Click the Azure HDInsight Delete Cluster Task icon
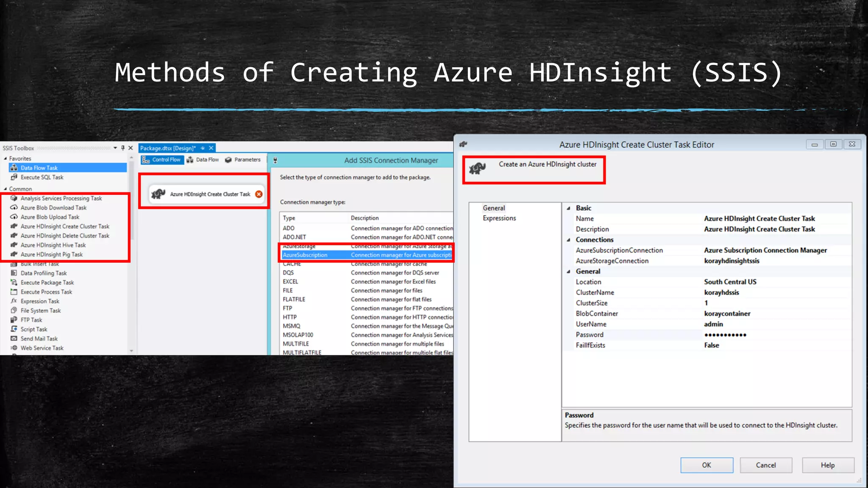This screenshot has height=488, width=868. point(14,236)
